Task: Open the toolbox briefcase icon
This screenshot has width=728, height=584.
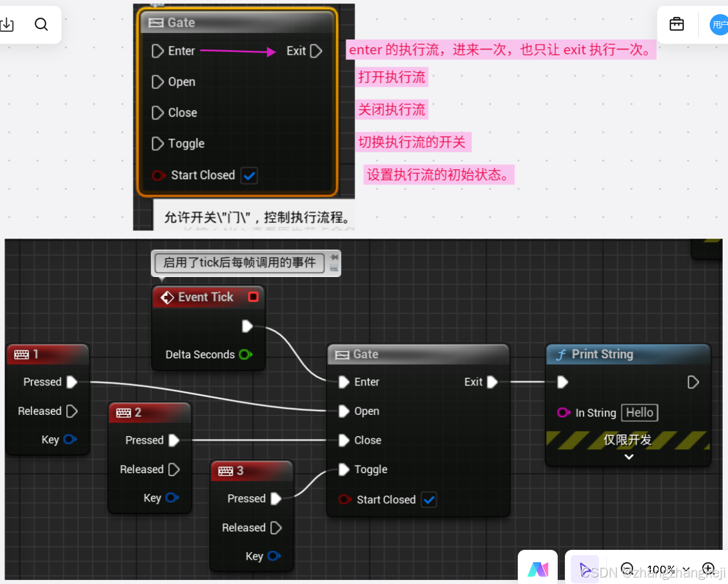Action: click(677, 24)
